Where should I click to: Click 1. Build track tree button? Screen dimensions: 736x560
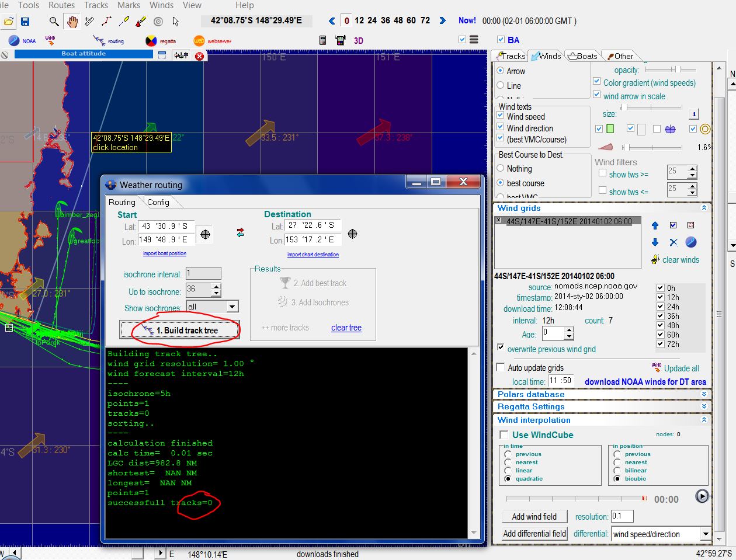(180, 331)
